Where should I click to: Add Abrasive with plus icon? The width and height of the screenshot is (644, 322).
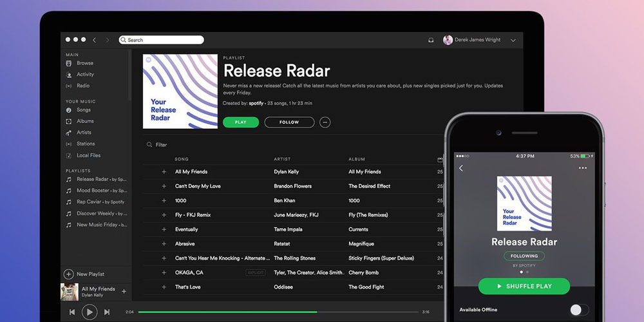[x=164, y=243]
